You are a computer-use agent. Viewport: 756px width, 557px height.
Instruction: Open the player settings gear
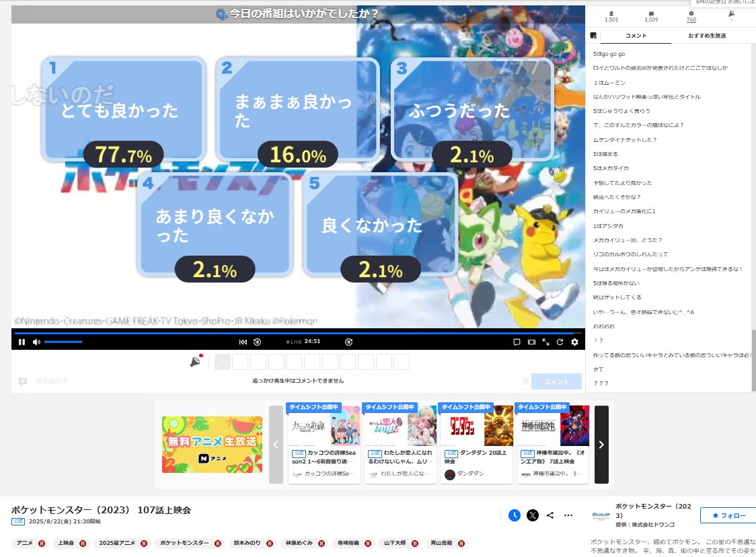tap(574, 342)
